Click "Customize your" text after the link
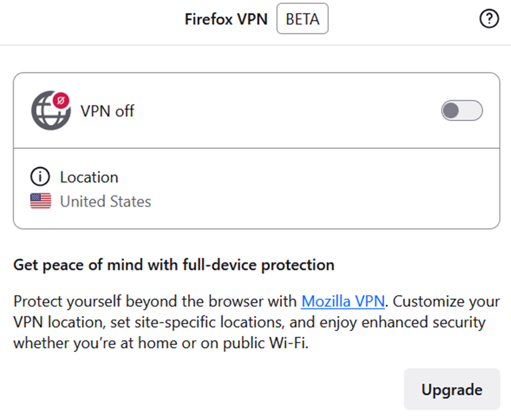Viewport: 511px width, 420px height. 447,302
